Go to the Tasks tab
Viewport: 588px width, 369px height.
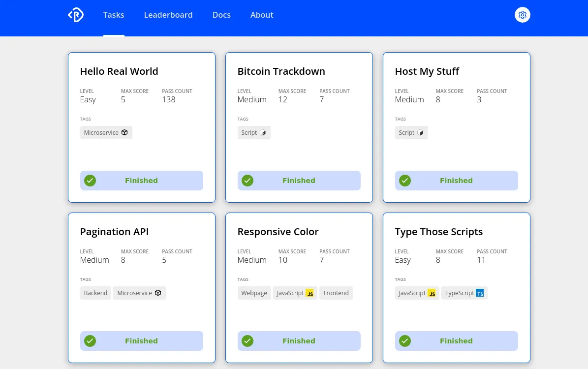click(x=114, y=15)
